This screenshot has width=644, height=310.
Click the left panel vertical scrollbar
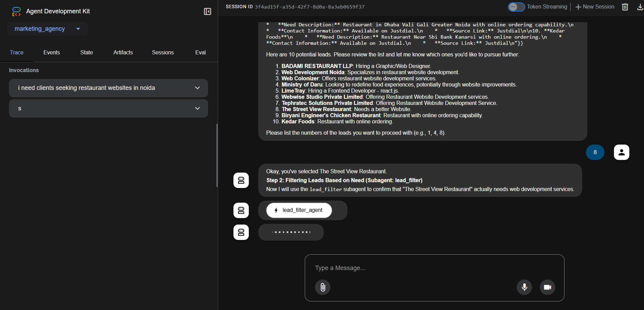coord(217,155)
